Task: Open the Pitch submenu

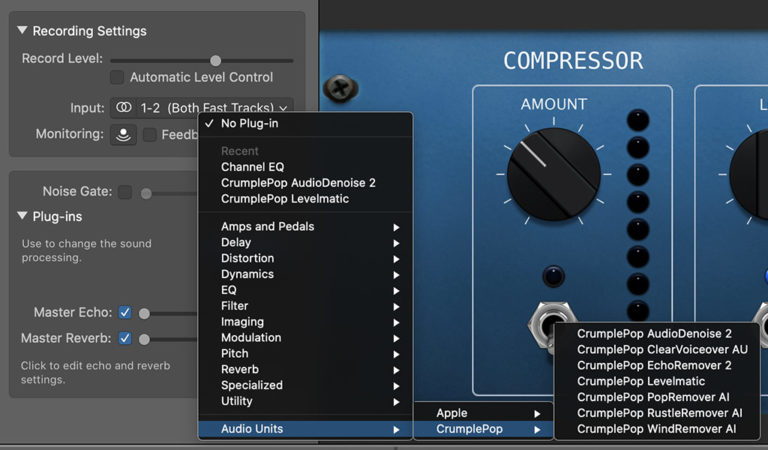Action: (306, 354)
